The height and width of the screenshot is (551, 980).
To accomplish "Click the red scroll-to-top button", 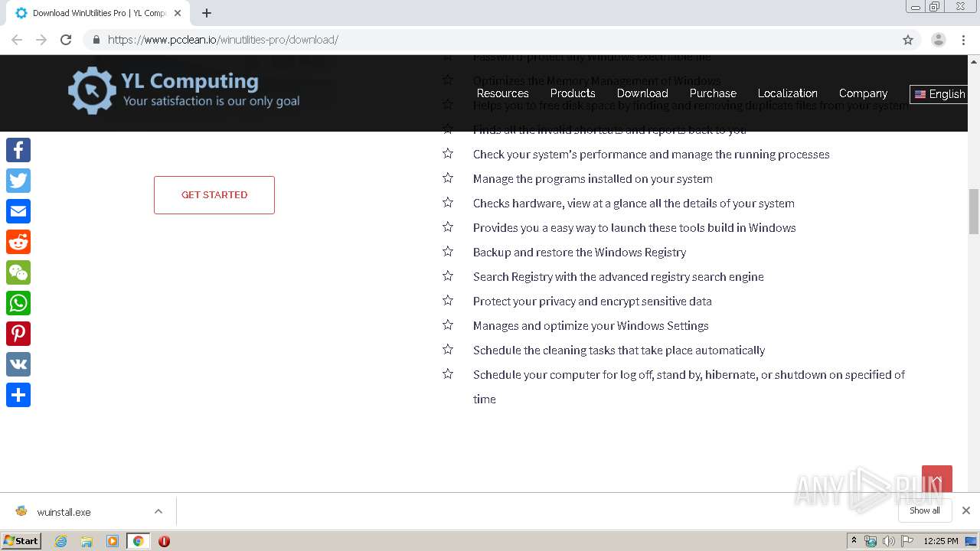I will (937, 481).
